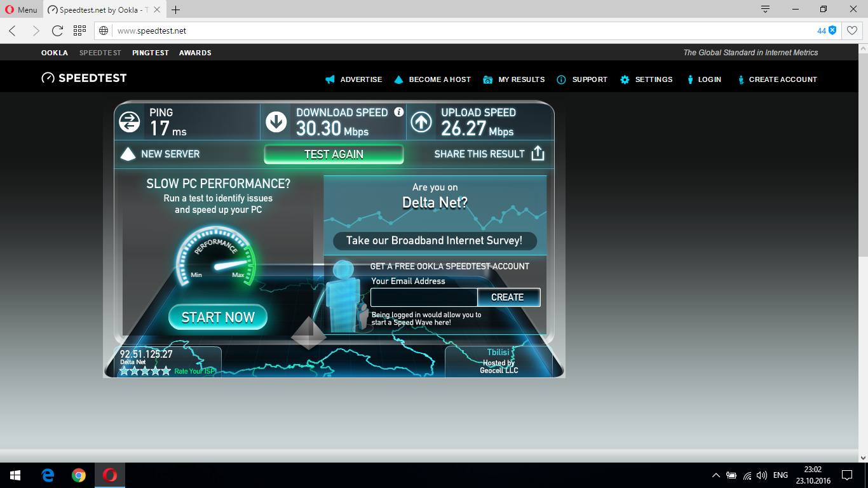Click CREATE ACCOUNT in the header
This screenshot has width=868, height=488.
[x=776, y=79]
